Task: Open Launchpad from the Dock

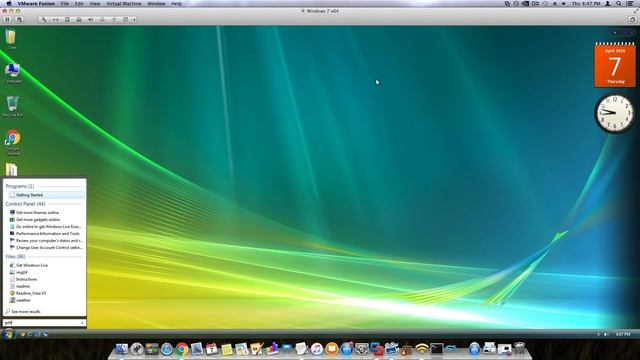Action: (x=136, y=349)
